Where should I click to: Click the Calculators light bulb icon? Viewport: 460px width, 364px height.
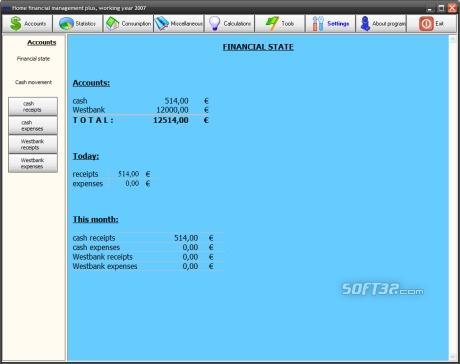[x=214, y=24]
